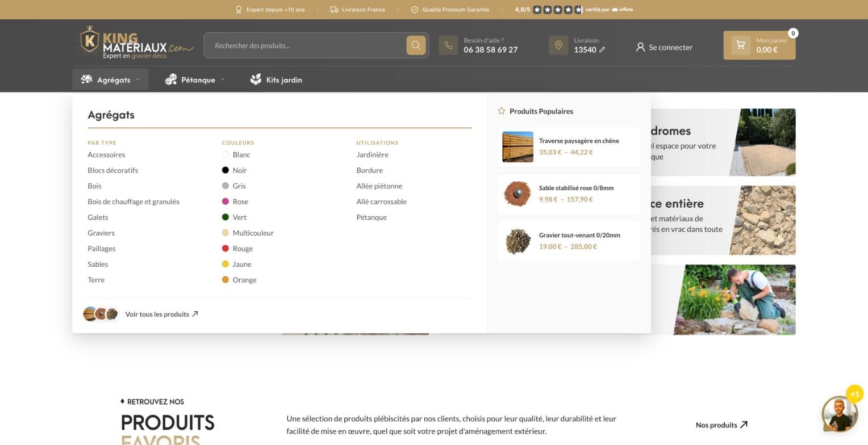Screen dimensions: 868x445
Task: Click arrow next to Voir tous les produits
Action: (x=195, y=314)
